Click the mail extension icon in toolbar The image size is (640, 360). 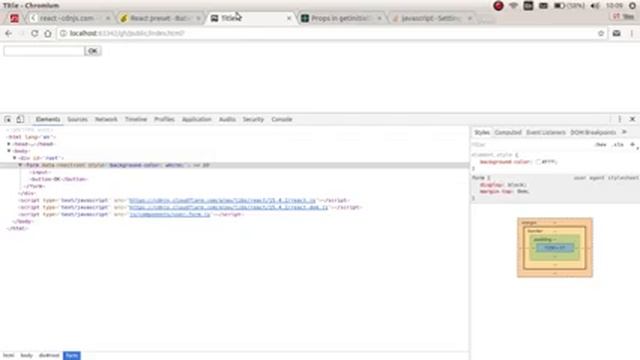click(x=616, y=33)
